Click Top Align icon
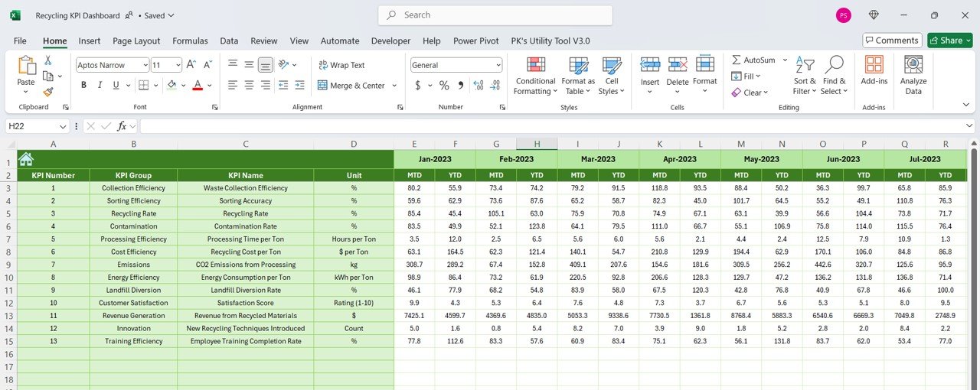This screenshot has width=980, height=390. (233, 65)
